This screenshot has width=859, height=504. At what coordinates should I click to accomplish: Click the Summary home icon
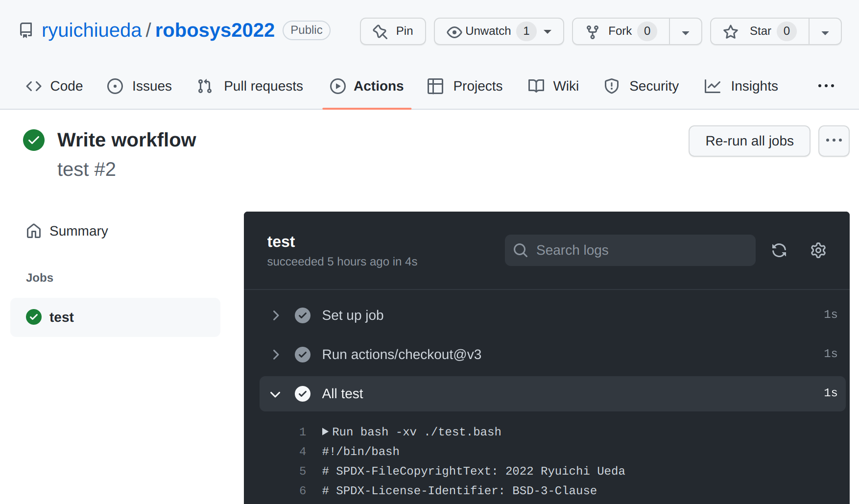point(34,231)
